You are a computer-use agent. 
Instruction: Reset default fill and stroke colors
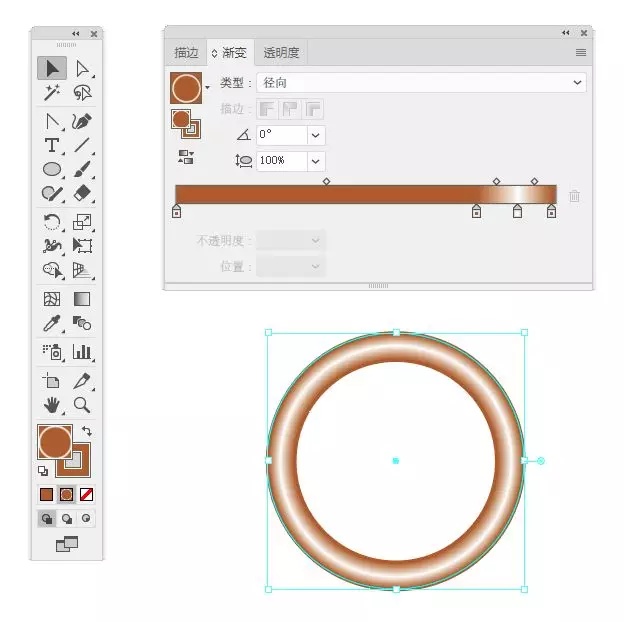tap(43, 471)
